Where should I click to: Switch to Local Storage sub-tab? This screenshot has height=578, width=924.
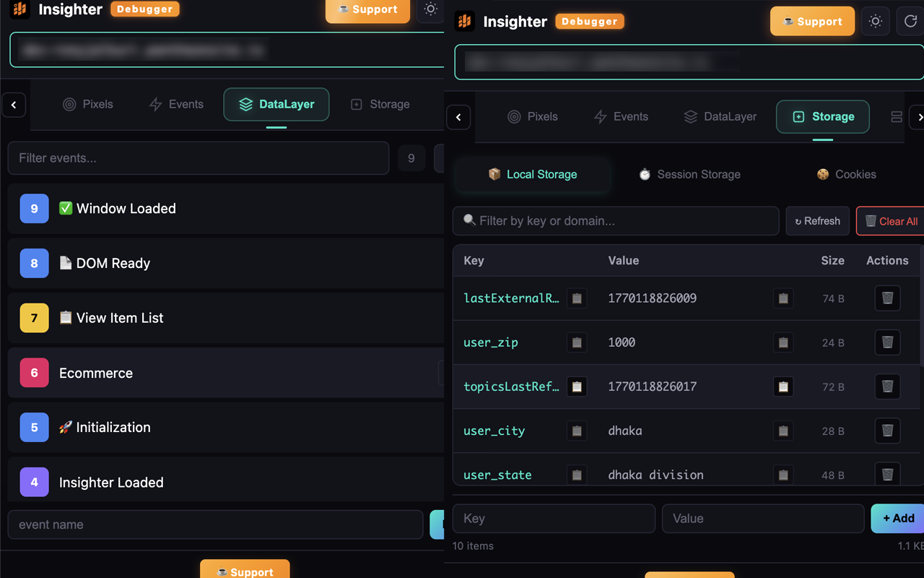(x=533, y=174)
